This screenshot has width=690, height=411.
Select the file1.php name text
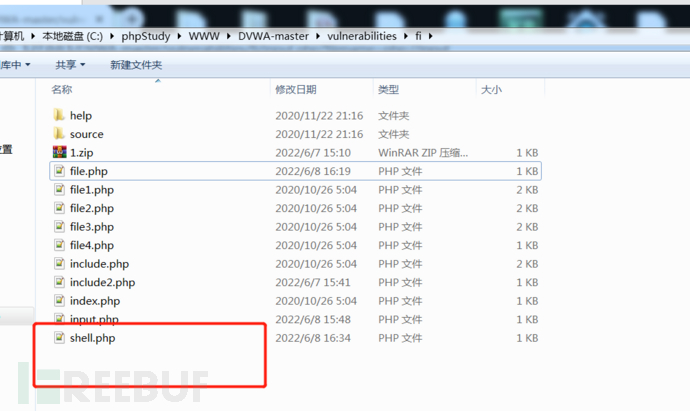pyautogui.click(x=92, y=190)
